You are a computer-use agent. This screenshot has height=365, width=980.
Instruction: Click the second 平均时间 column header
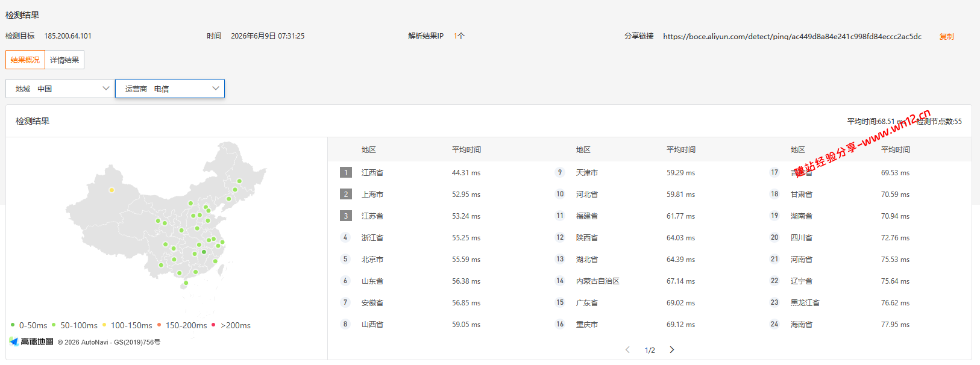(681, 150)
